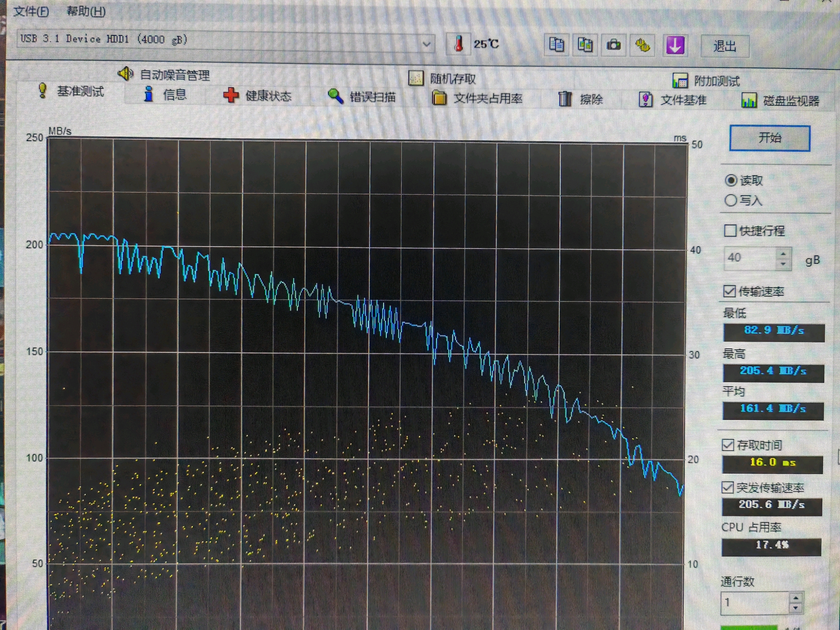Viewport: 840px width, 630px height.
Task: Click the 退出 exit button
Action: 725,46
